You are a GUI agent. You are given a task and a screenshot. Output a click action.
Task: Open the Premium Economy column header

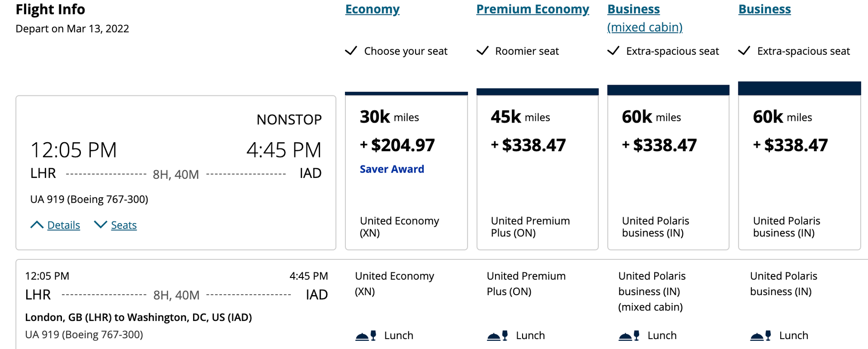[x=532, y=9]
